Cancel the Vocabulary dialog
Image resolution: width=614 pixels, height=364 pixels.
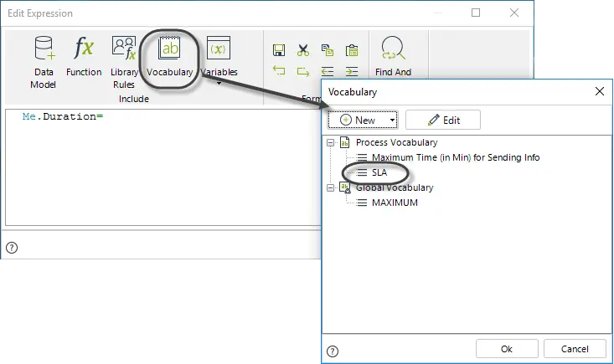[x=575, y=349]
